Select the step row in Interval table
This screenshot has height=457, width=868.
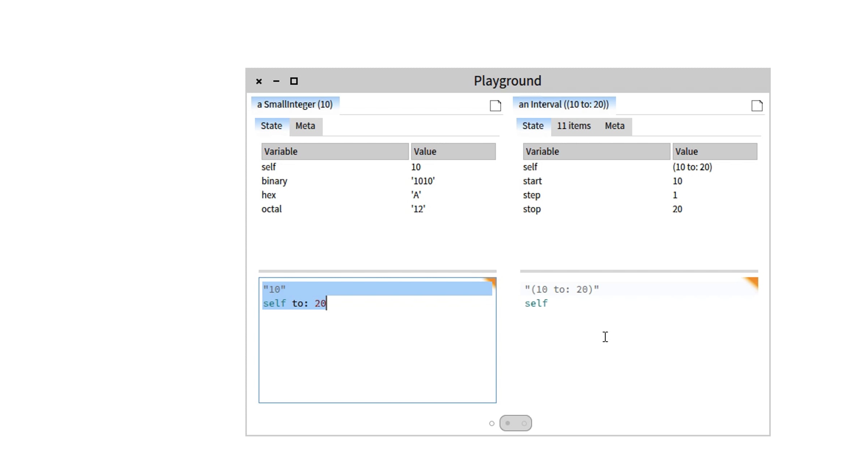(x=640, y=195)
